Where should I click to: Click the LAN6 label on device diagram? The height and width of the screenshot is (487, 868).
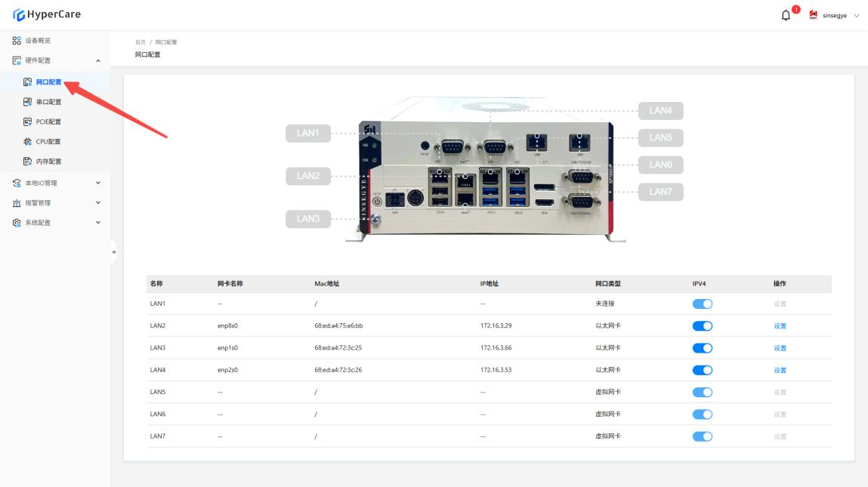pyautogui.click(x=660, y=165)
